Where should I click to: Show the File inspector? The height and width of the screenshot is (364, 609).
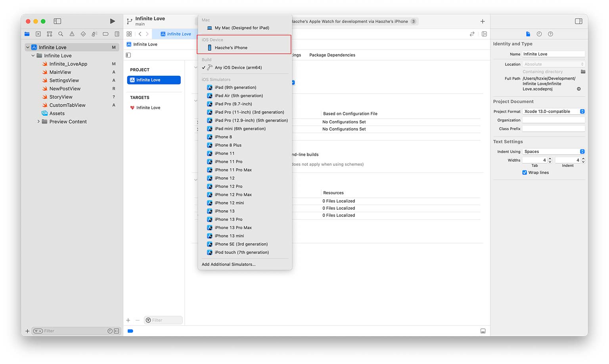[x=528, y=34]
